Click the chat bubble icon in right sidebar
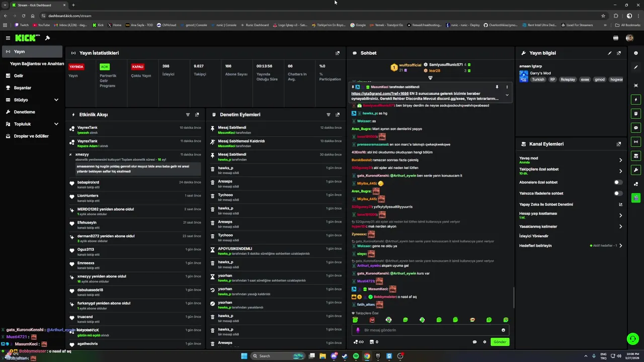Image resolution: width=644 pixels, height=362 pixels. pos(636,128)
